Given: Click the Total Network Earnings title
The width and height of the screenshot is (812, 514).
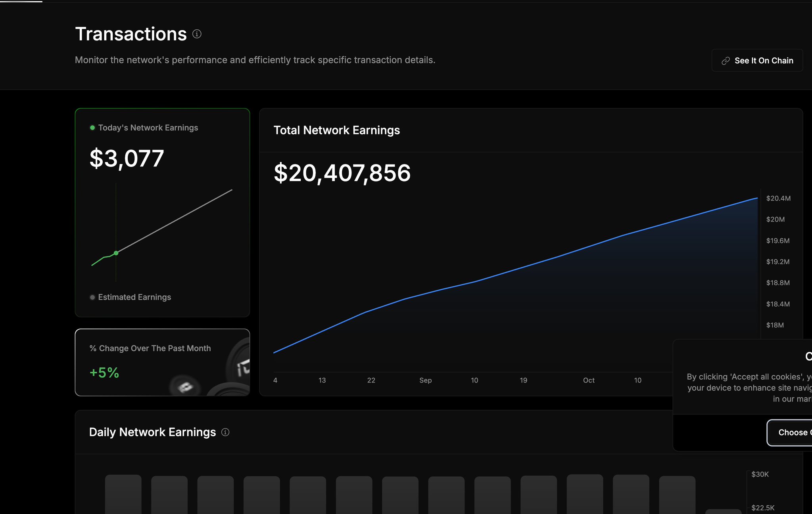Looking at the screenshot, I should (336, 130).
